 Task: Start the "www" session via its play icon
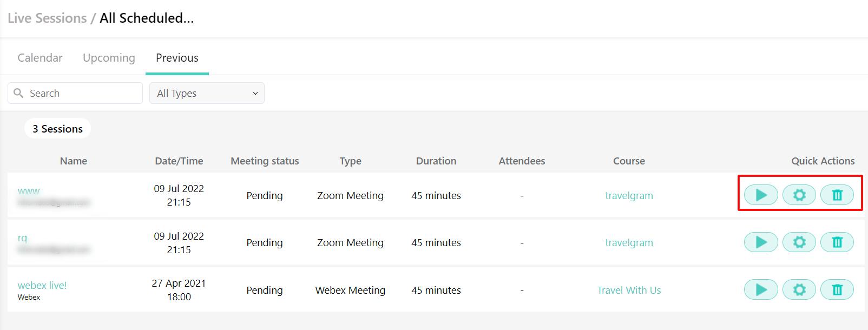coord(760,195)
